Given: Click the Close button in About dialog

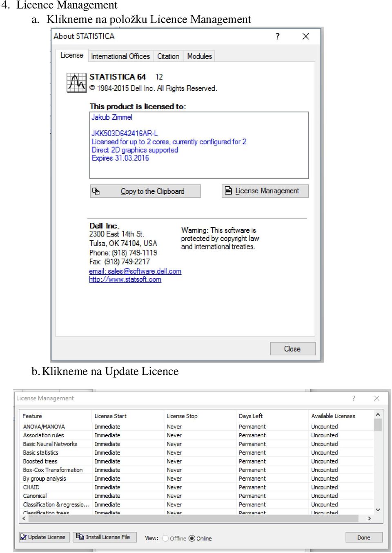Looking at the screenshot, I should point(292,349).
